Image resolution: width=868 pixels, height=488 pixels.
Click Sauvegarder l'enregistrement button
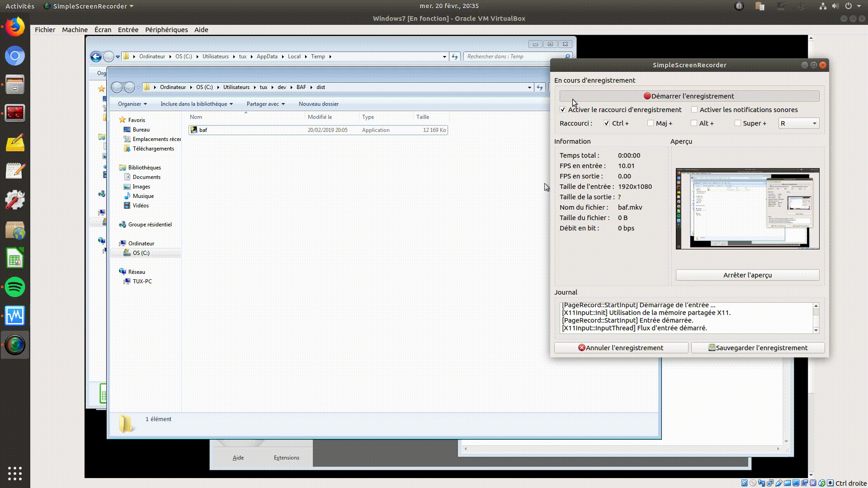pos(758,348)
